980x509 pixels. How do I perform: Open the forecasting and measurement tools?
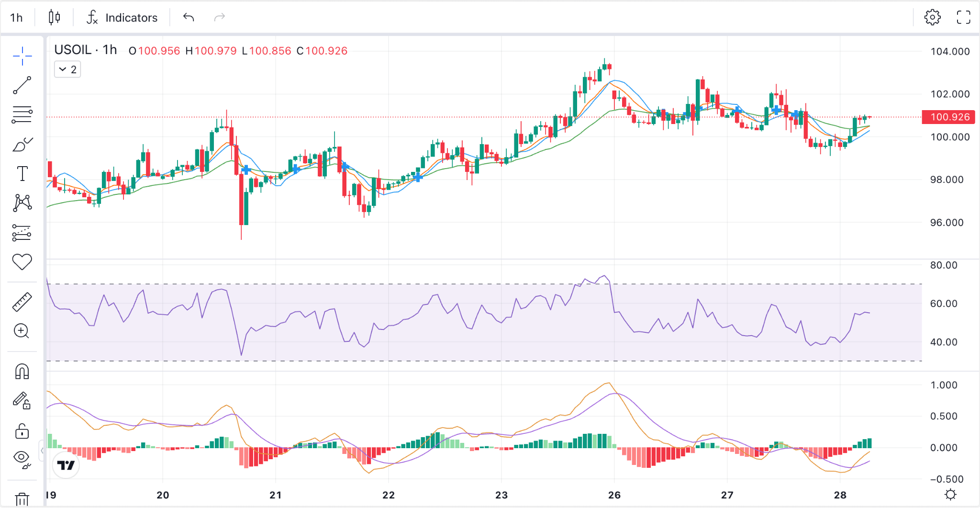[x=22, y=233]
